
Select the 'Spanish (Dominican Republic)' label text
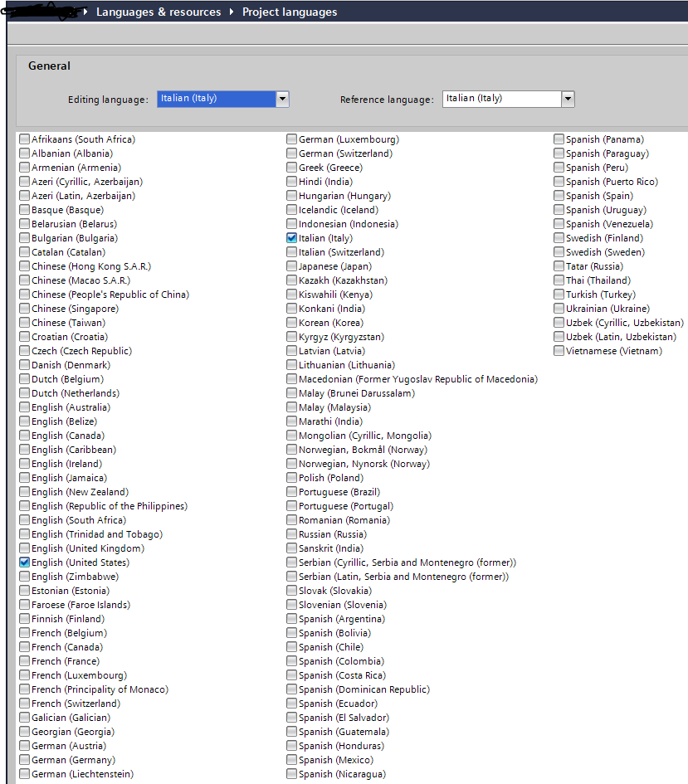[364, 689]
